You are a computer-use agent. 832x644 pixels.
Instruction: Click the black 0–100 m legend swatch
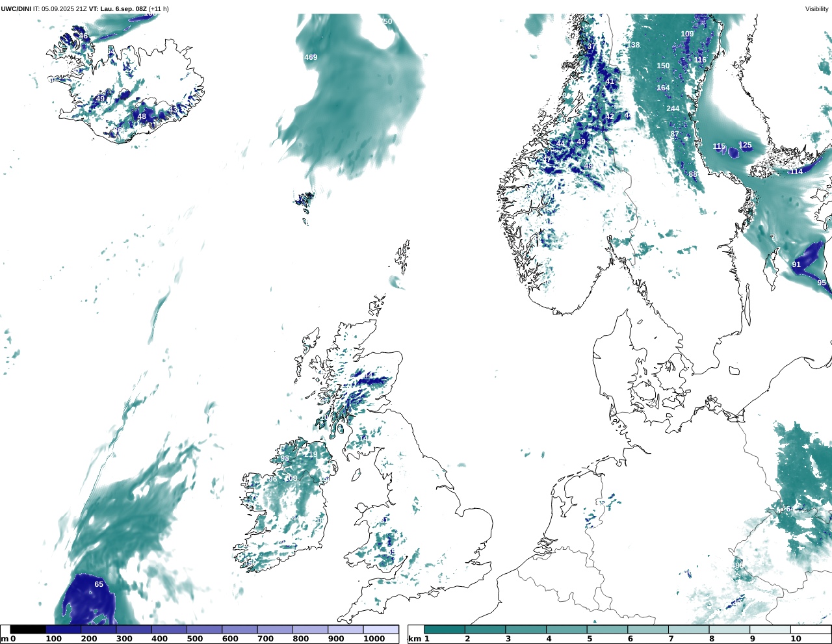(28, 629)
